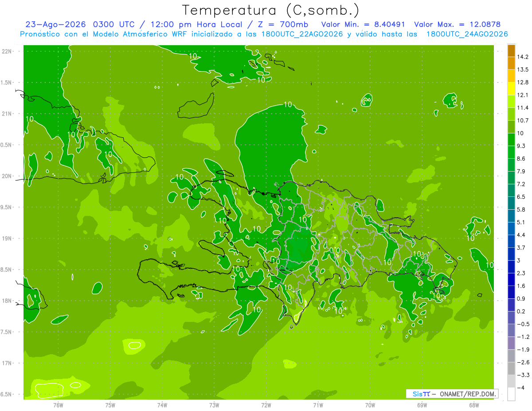The height and width of the screenshot is (411, 532).
Task: Click the "3.7" legend value
Action: (x=521, y=248)
